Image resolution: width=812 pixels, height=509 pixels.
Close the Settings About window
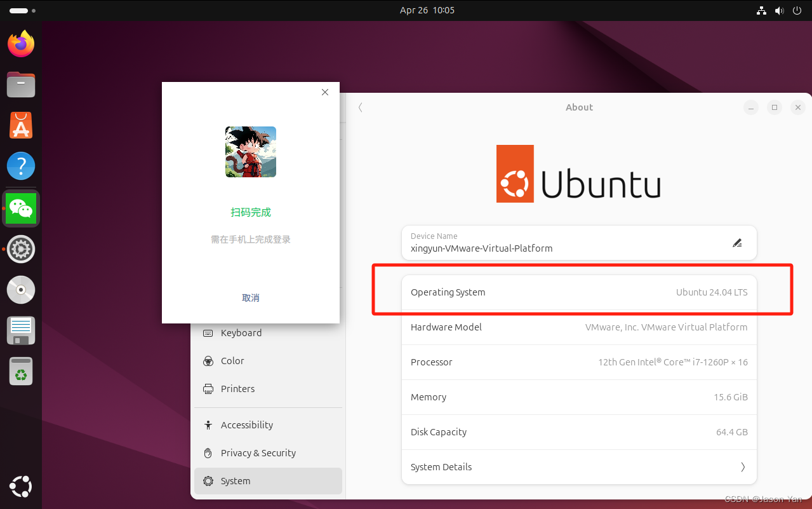[798, 107]
